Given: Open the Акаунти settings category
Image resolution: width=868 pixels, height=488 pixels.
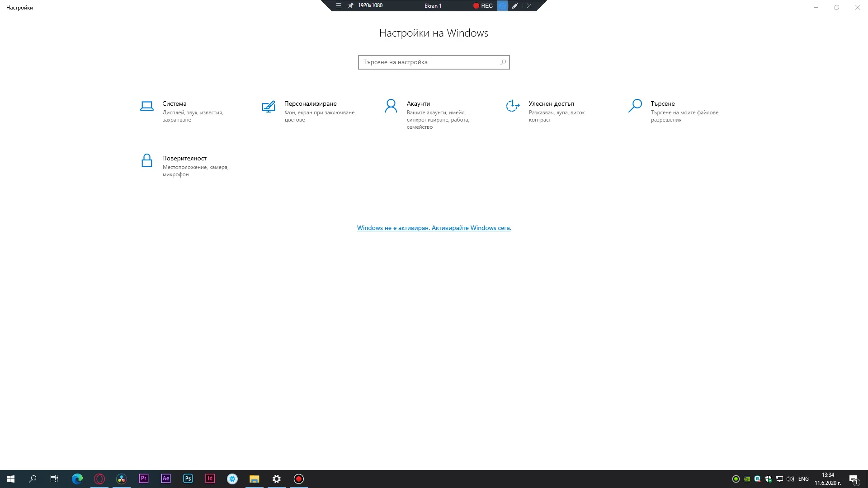Looking at the screenshot, I should [418, 103].
